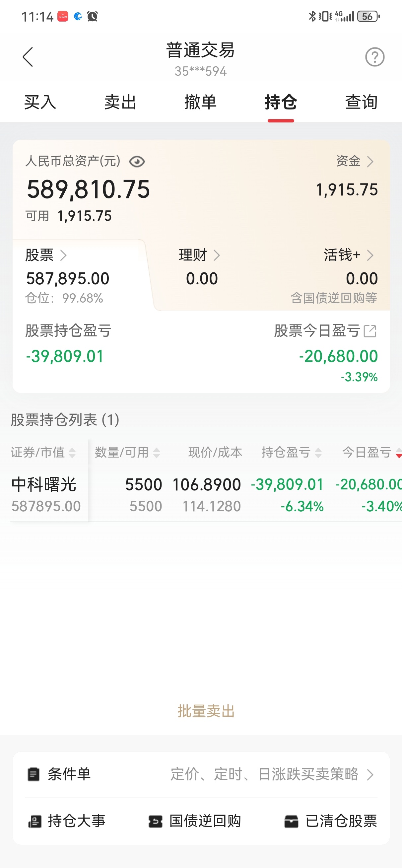Hide total assets with the eye icon
402x868 pixels.
pos(137,162)
